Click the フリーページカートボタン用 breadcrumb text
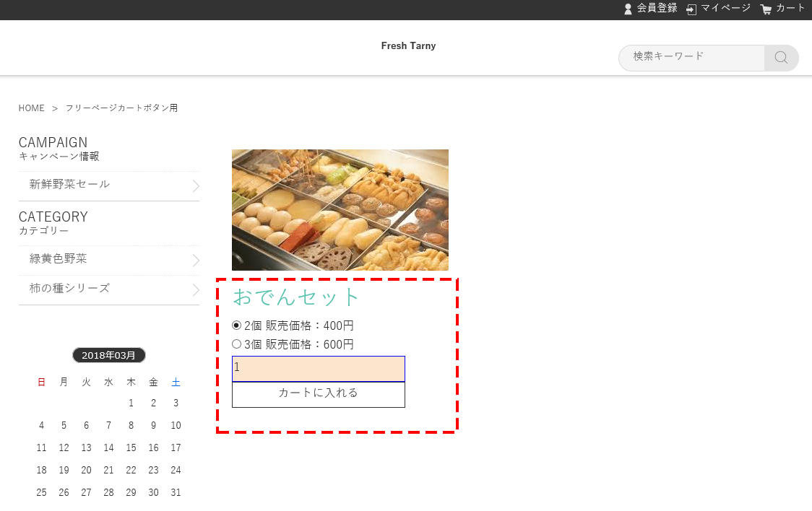The image size is (812, 511). coord(121,108)
